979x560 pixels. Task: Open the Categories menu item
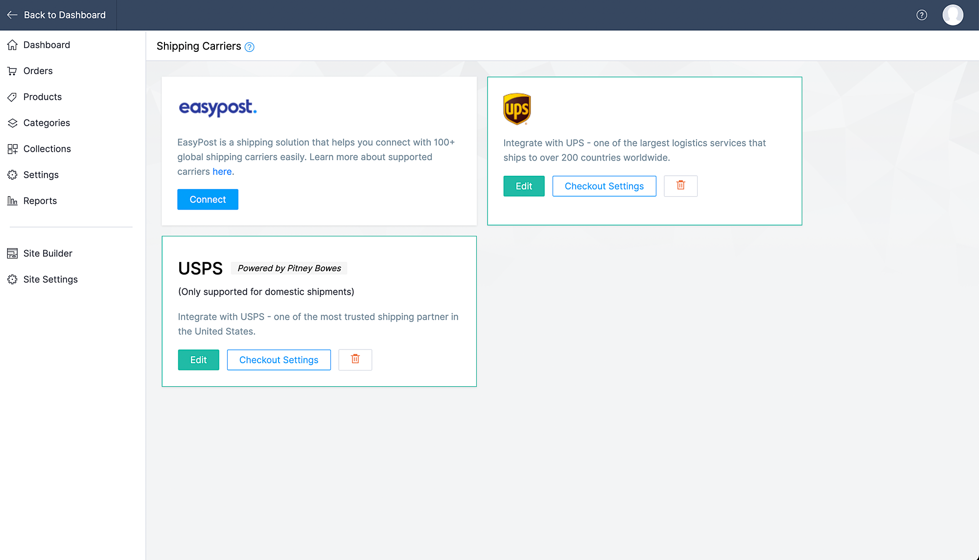tap(47, 123)
